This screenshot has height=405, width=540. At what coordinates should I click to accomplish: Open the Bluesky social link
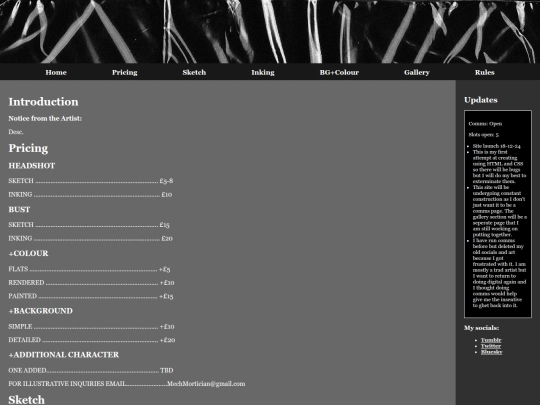pos(491,352)
